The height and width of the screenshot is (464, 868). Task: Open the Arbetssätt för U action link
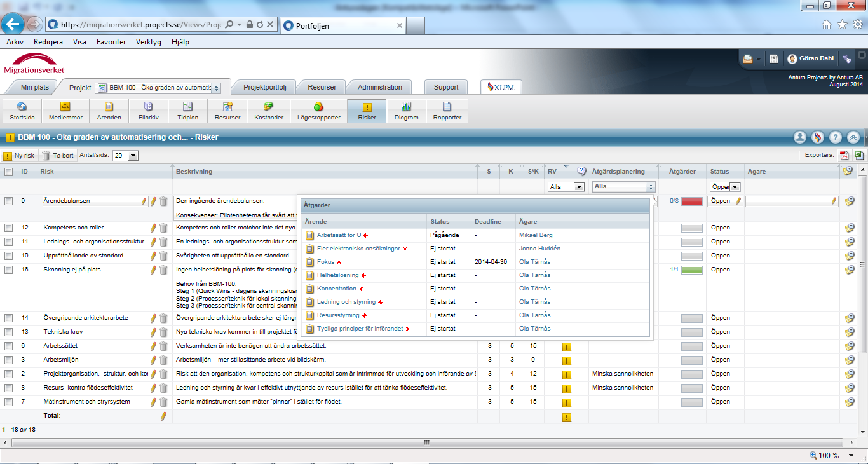coord(339,235)
